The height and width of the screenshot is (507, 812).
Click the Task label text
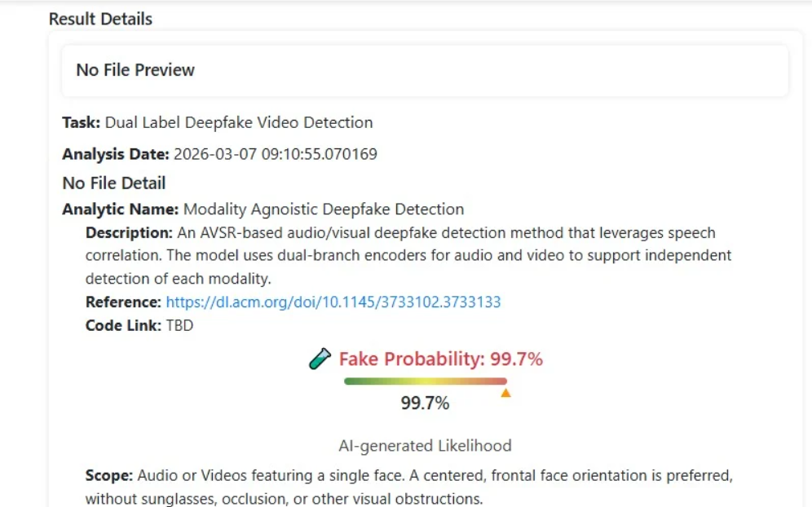click(x=81, y=123)
